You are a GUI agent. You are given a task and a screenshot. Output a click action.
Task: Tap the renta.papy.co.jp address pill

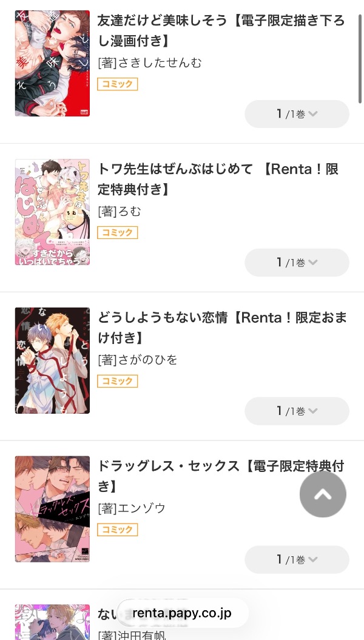[182, 613]
